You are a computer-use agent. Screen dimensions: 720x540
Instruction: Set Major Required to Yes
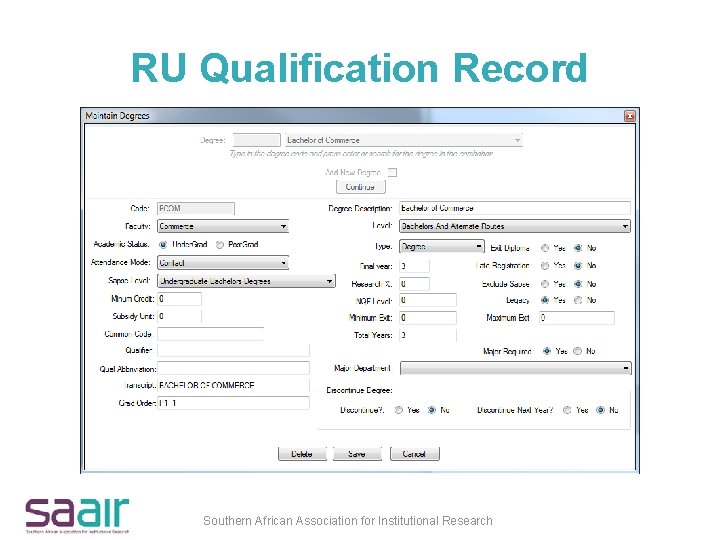(546, 351)
